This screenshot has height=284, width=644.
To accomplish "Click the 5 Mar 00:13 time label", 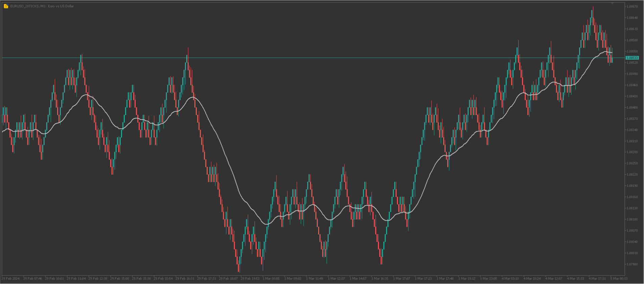I will (619, 279).
